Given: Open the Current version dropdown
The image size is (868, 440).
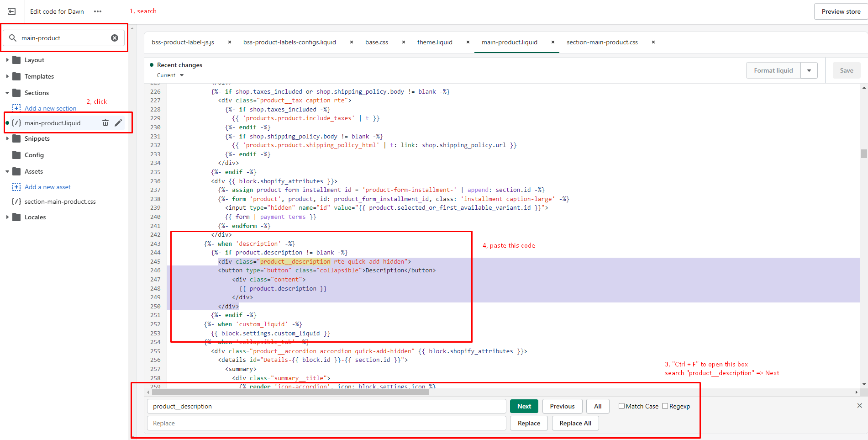Looking at the screenshot, I should [170, 75].
